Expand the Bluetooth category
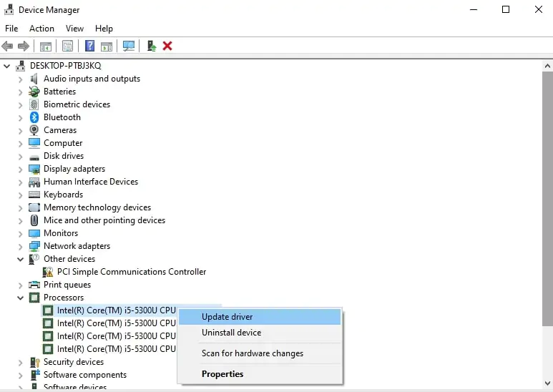Viewport: 553px width, 392px height. point(21,118)
